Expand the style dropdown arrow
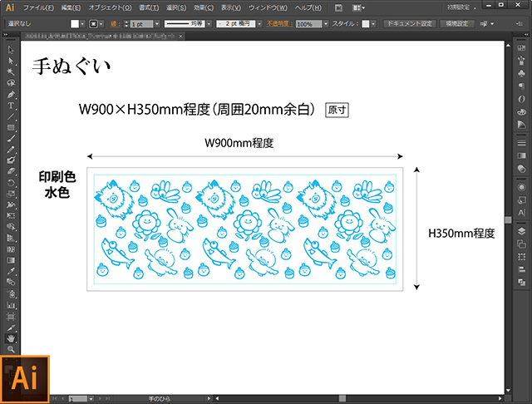 (x=373, y=24)
